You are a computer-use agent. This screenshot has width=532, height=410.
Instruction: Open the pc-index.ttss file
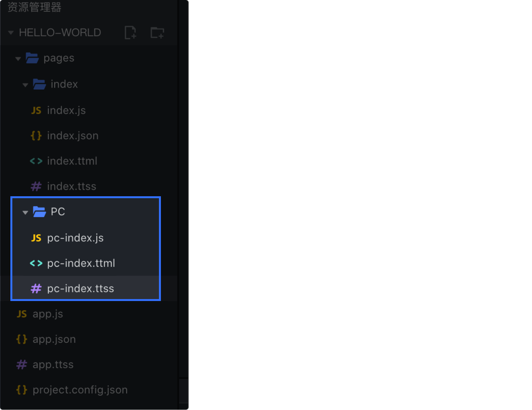point(80,288)
